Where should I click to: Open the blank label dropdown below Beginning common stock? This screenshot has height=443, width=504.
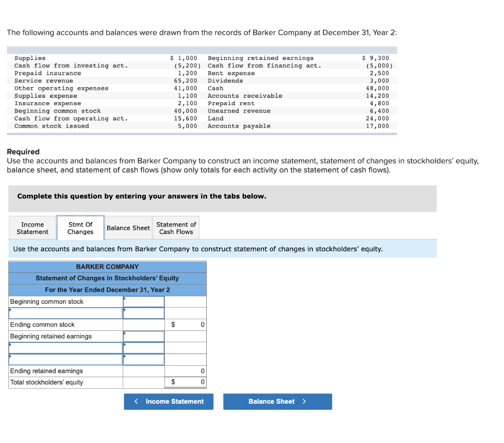(64, 313)
